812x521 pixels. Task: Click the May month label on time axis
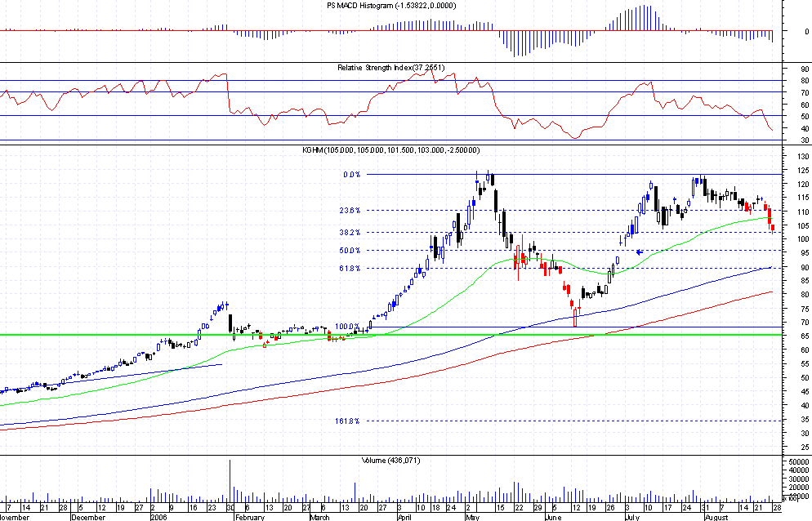pyautogui.click(x=472, y=517)
